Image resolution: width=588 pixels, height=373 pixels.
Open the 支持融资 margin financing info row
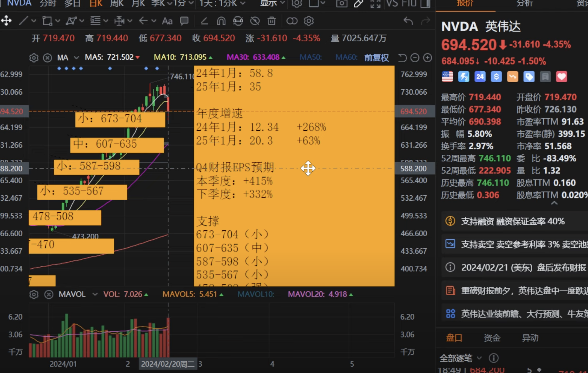(x=515, y=221)
